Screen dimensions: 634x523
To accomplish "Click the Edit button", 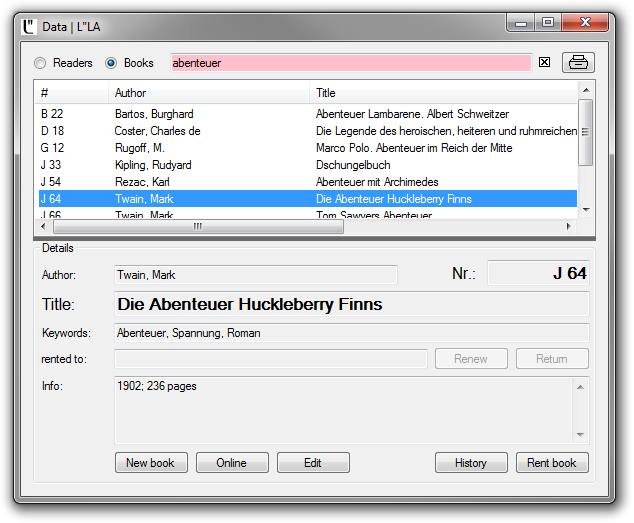I will pos(313,463).
